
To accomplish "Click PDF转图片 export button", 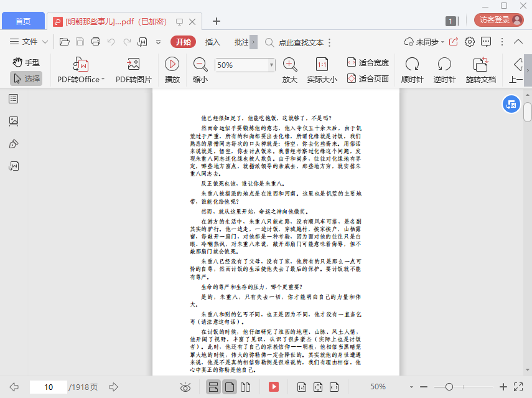I will click(134, 70).
